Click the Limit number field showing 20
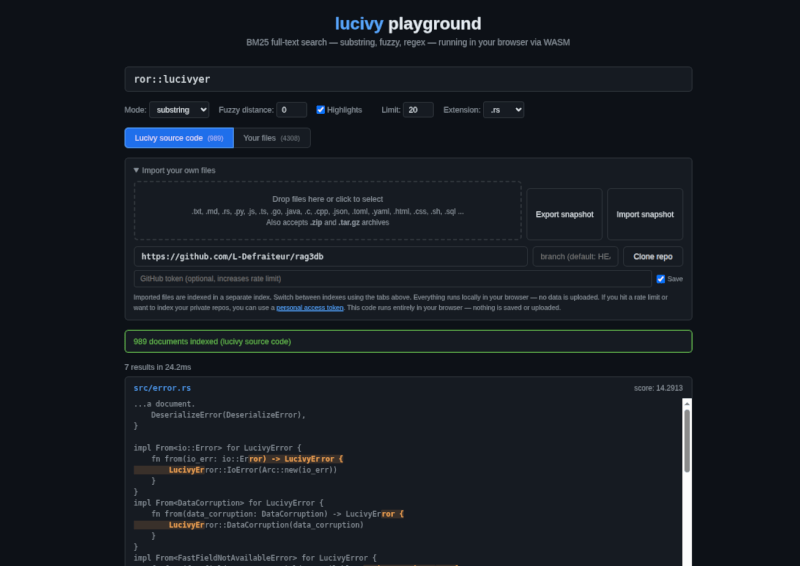The image size is (800, 566). pos(418,110)
